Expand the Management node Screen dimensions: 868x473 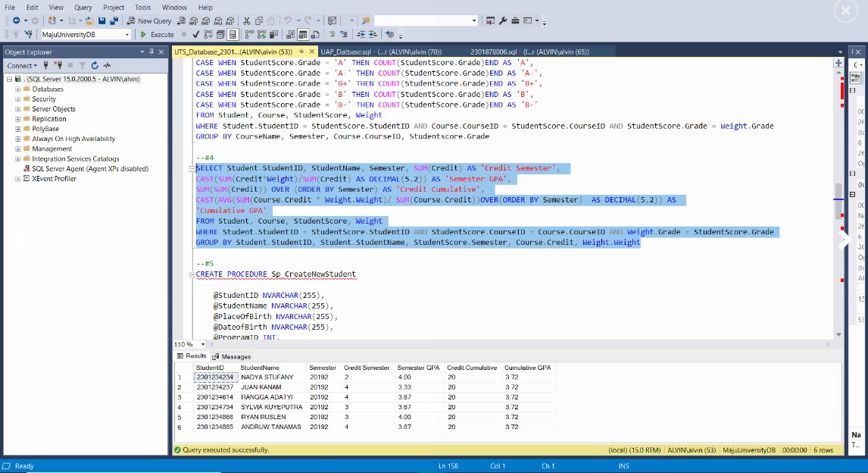(x=17, y=149)
